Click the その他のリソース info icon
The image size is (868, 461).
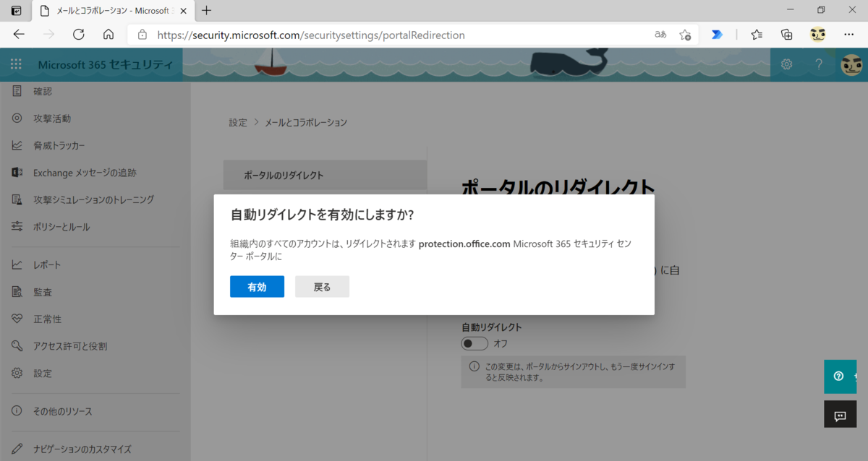[17, 411]
